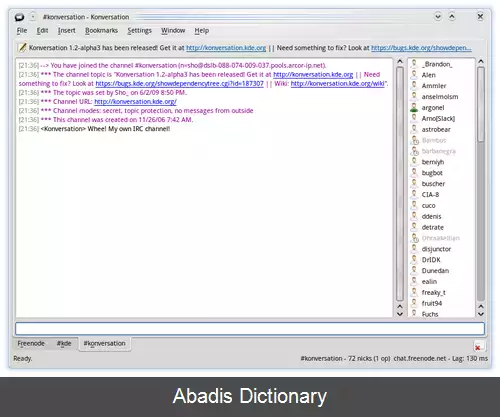500x417 pixels.
Task: Click the user icon next to bugbot
Action: click(414, 173)
